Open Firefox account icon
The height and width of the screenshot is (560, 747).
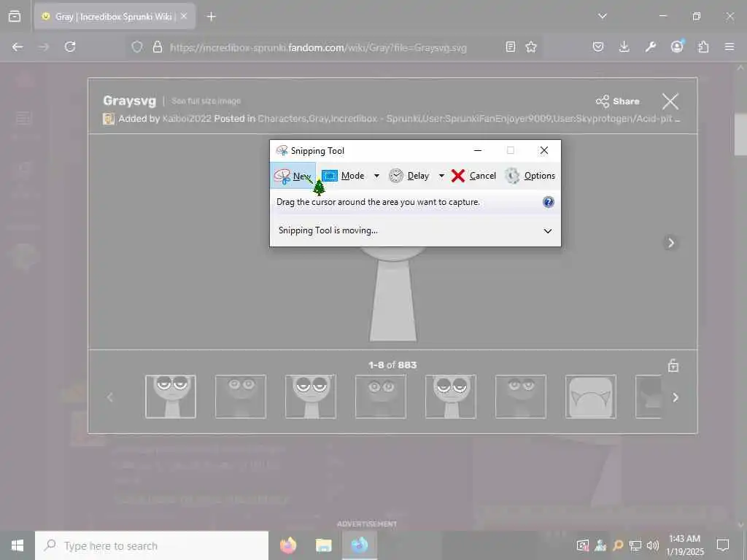[677, 46]
